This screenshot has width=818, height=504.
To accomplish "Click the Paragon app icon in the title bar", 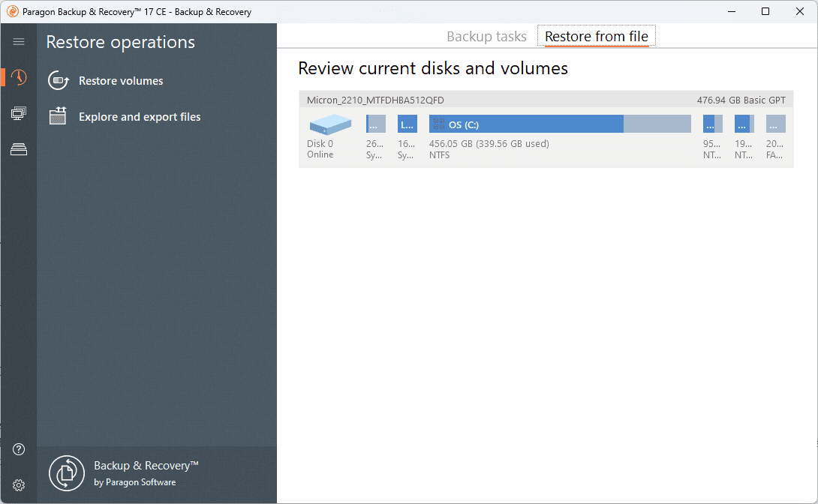I will 13,11.
